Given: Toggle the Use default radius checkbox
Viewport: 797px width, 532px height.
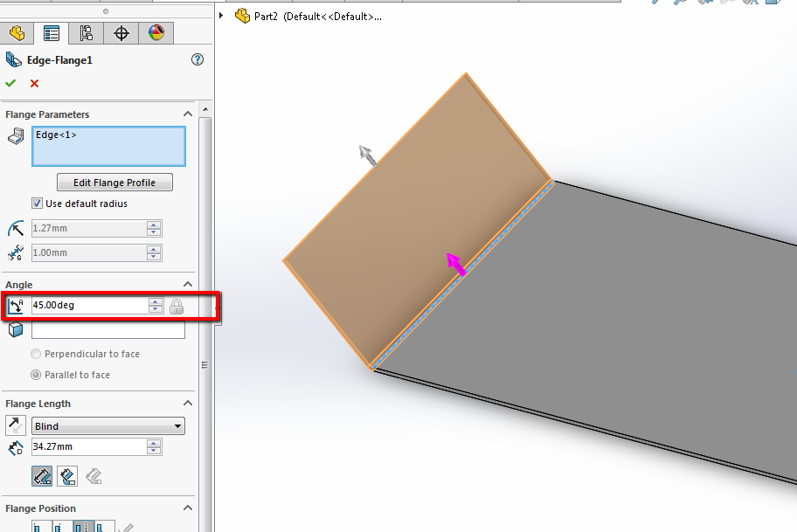Looking at the screenshot, I should [x=37, y=204].
